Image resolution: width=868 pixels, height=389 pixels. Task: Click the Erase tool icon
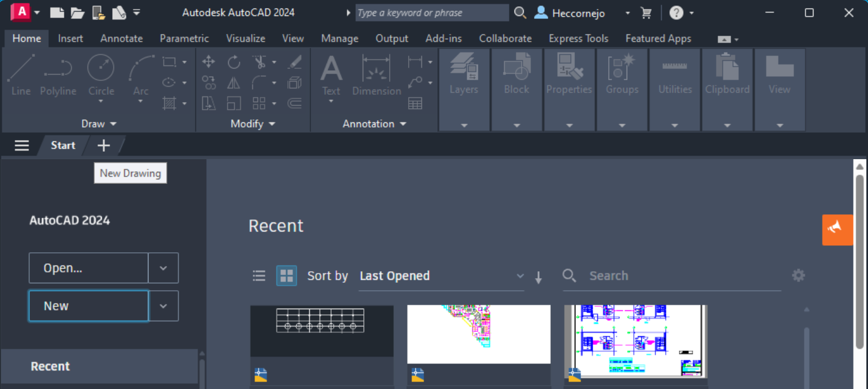point(294,61)
